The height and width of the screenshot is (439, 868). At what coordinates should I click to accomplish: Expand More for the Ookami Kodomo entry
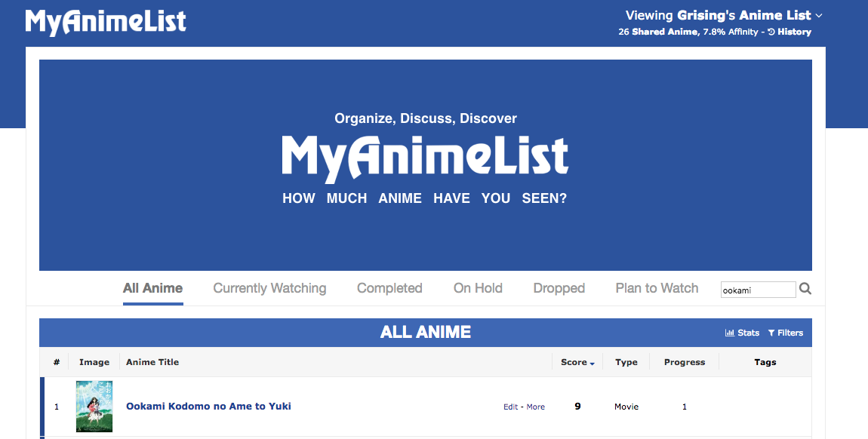[x=536, y=407]
